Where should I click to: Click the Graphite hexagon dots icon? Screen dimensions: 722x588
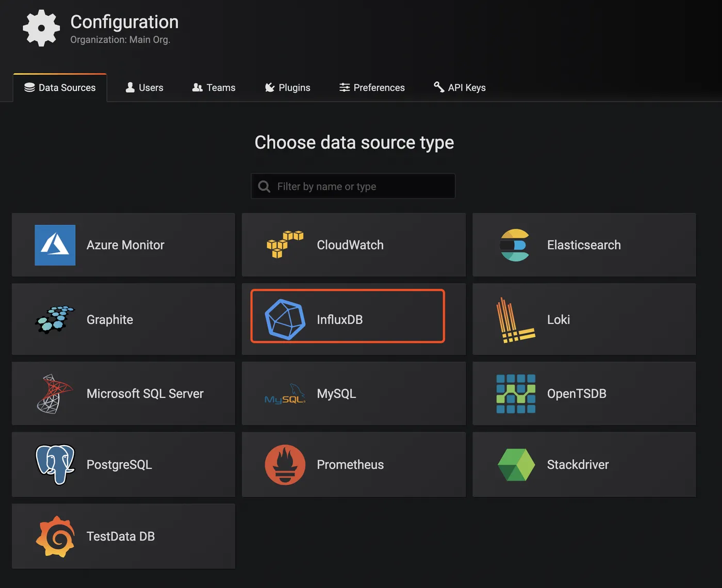click(55, 319)
